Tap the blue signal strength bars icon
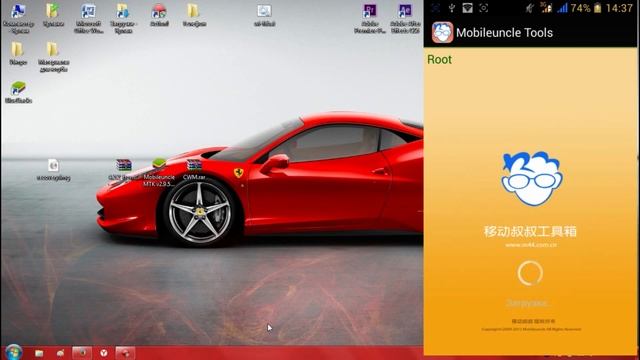The height and width of the screenshot is (360, 640). pos(562,8)
